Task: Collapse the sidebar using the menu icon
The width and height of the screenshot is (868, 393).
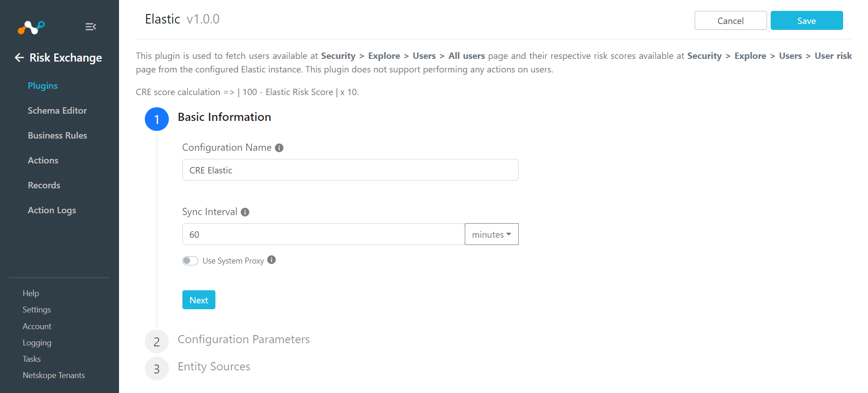Action: 91,27
